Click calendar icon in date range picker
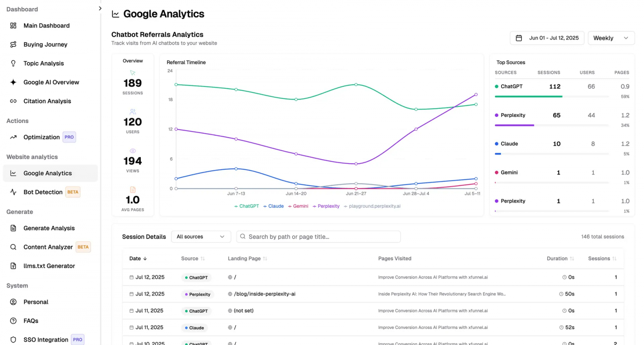This screenshot has height=345, width=644. (519, 38)
